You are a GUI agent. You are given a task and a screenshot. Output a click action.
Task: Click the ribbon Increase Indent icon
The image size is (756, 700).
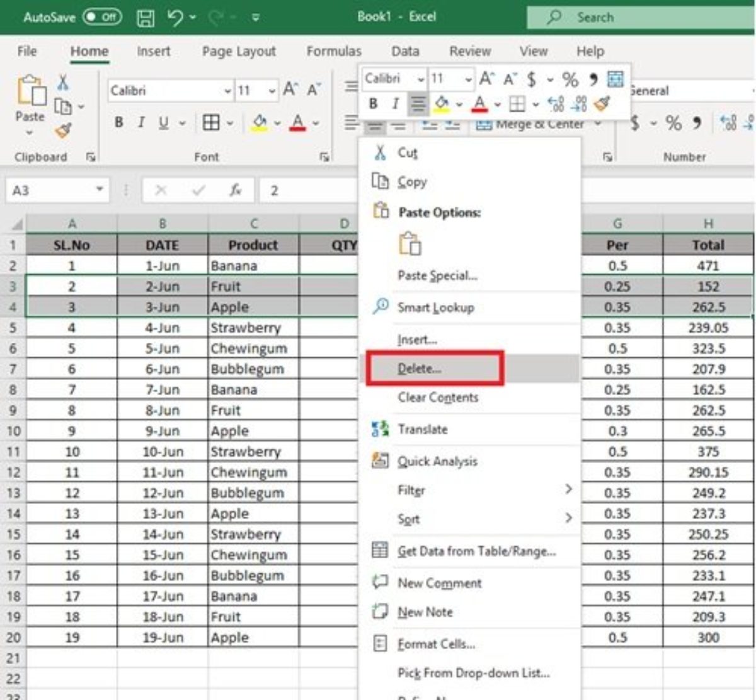click(x=452, y=125)
